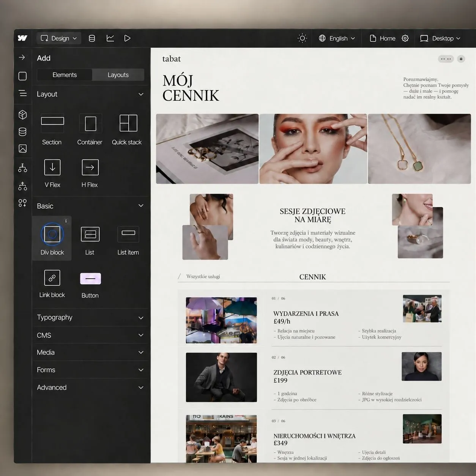This screenshot has width=476, height=476.
Task: Select the £199 price text
Action: point(281,380)
